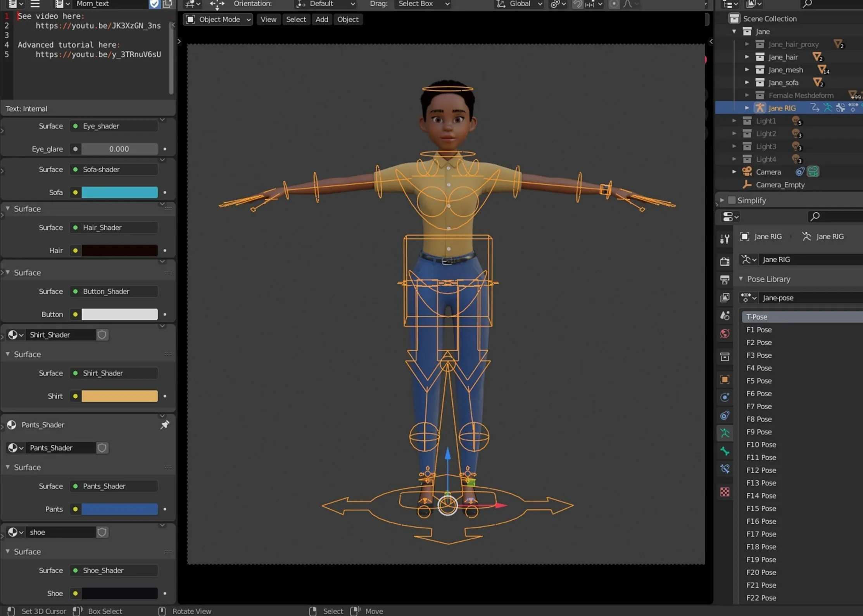863x616 pixels.
Task: Open the Texture Properties checkerboard tab
Action: [x=725, y=492]
